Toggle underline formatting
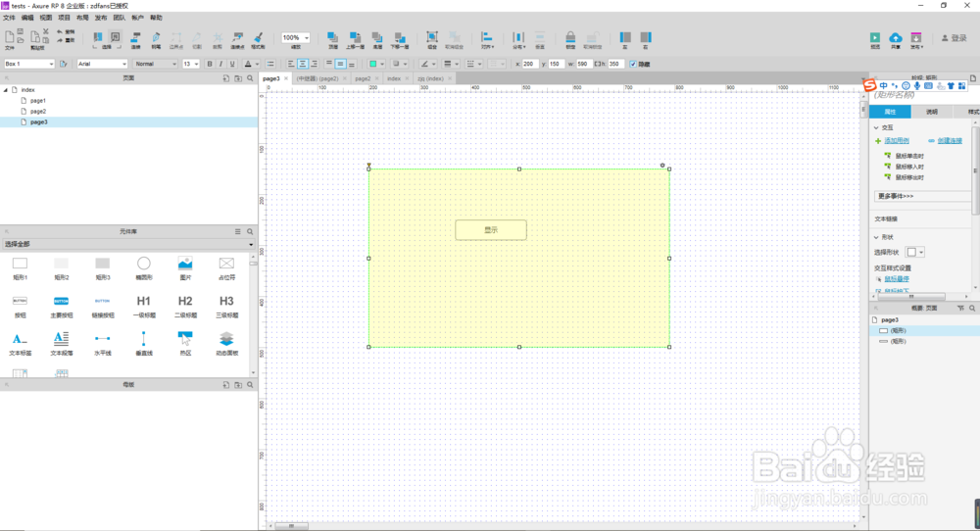 tap(232, 64)
